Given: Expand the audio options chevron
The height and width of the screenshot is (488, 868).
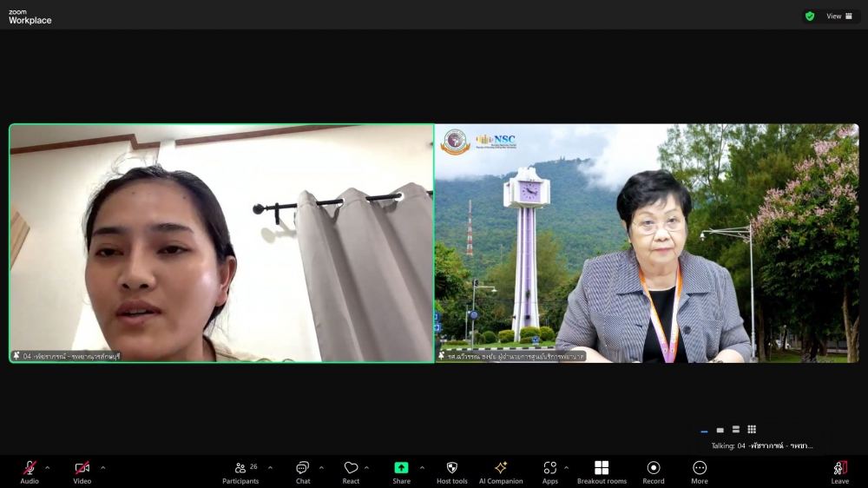Looking at the screenshot, I should coord(47,468).
